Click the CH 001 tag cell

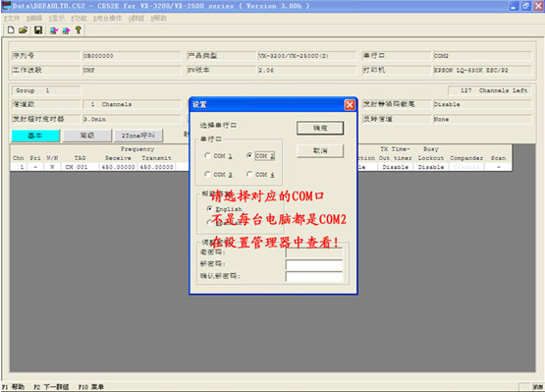click(x=80, y=167)
